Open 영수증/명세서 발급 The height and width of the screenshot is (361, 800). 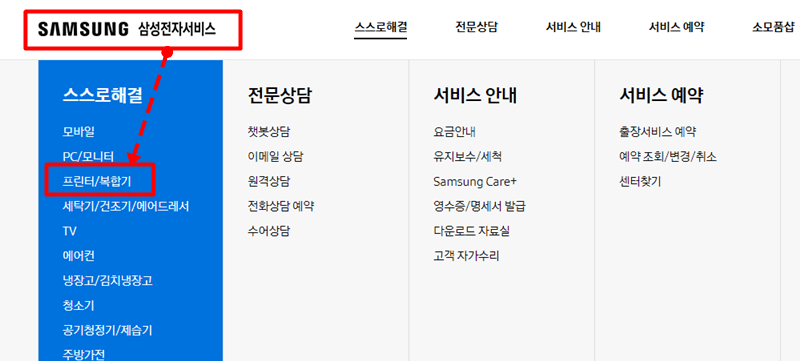(x=479, y=207)
